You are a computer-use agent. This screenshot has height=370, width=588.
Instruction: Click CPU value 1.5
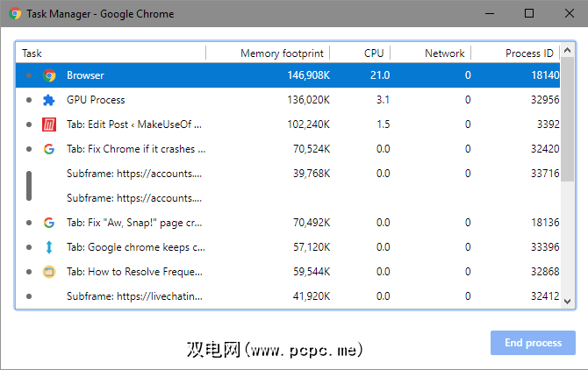tap(384, 125)
